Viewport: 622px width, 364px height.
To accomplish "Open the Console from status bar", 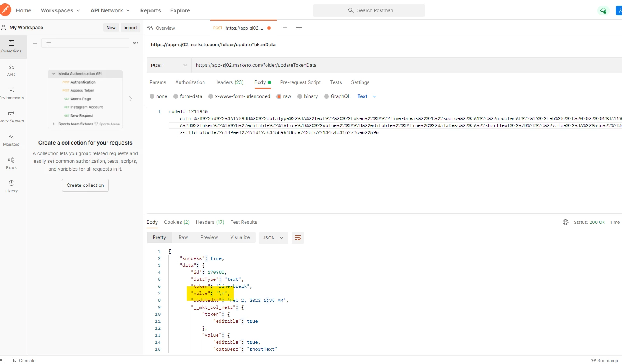I will coord(24,361).
